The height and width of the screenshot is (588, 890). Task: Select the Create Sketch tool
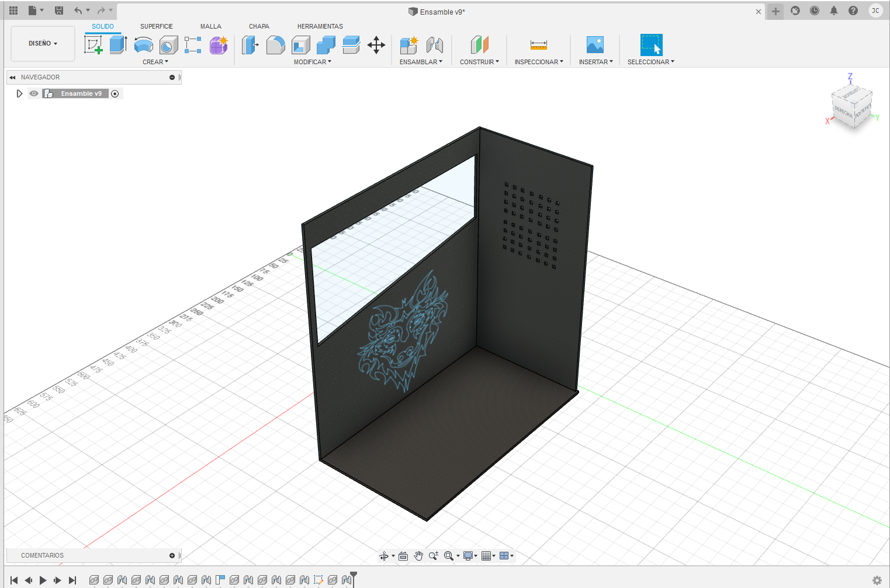pyautogui.click(x=93, y=45)
